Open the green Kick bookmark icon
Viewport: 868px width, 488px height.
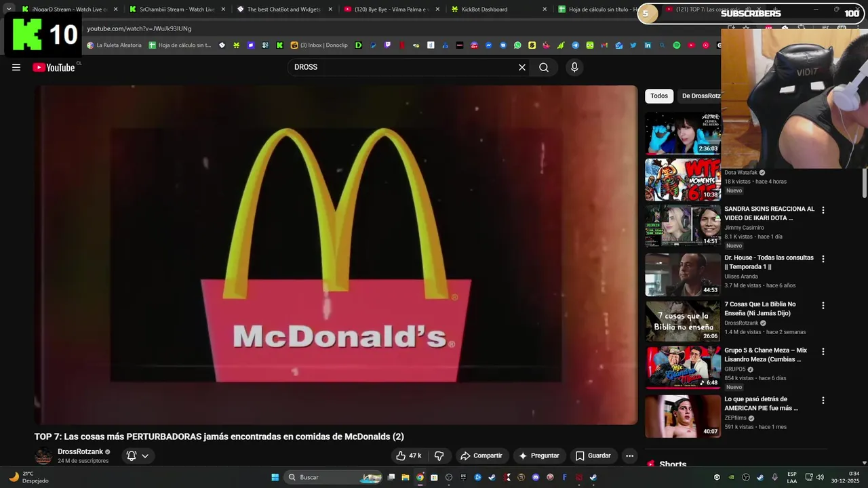point(279,45)
